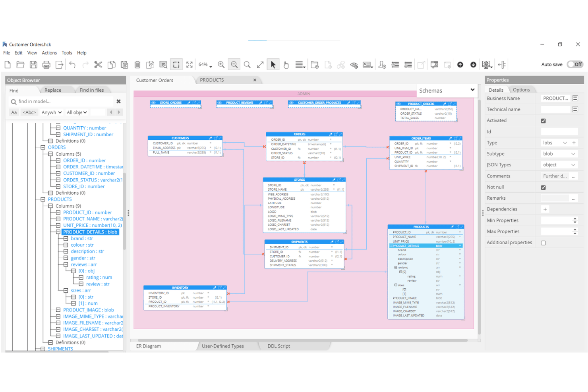This screenshot has height=392, width=588.
Task: Increase the Max Properties stepper
Action: tap(575, 230)
